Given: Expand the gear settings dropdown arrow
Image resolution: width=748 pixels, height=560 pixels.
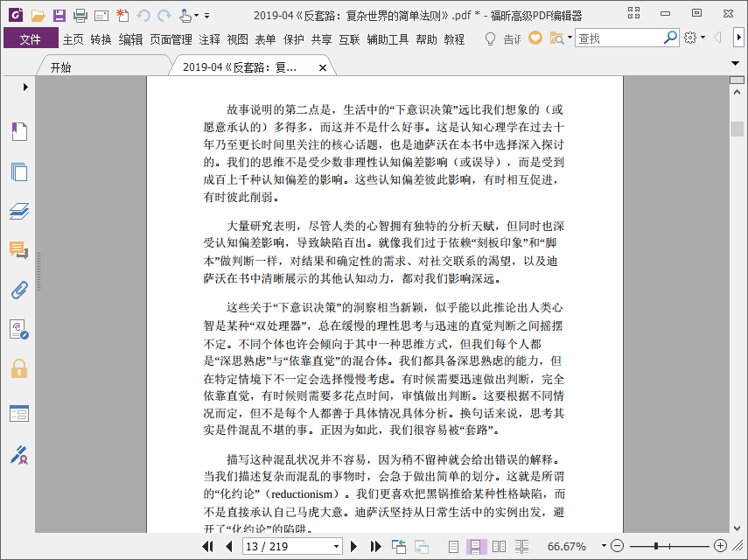Looking at the screenshot, I should 703,38.
